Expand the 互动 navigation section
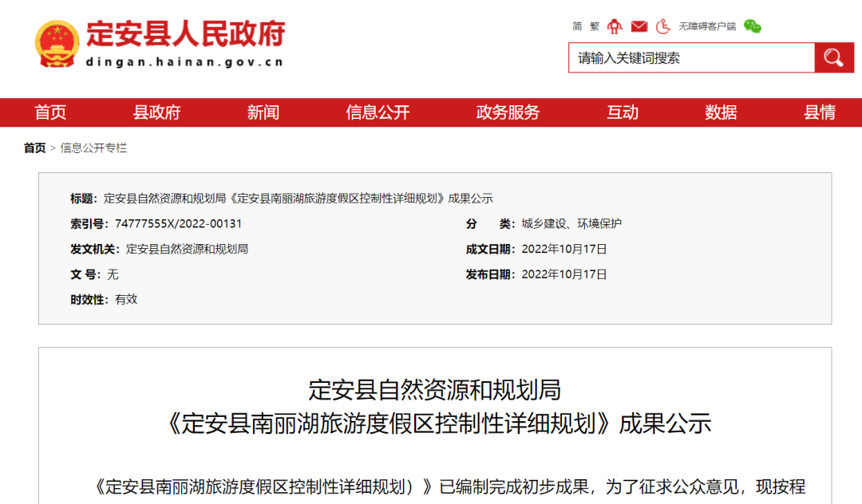This screenshot has height=504, width=862. 623,112
